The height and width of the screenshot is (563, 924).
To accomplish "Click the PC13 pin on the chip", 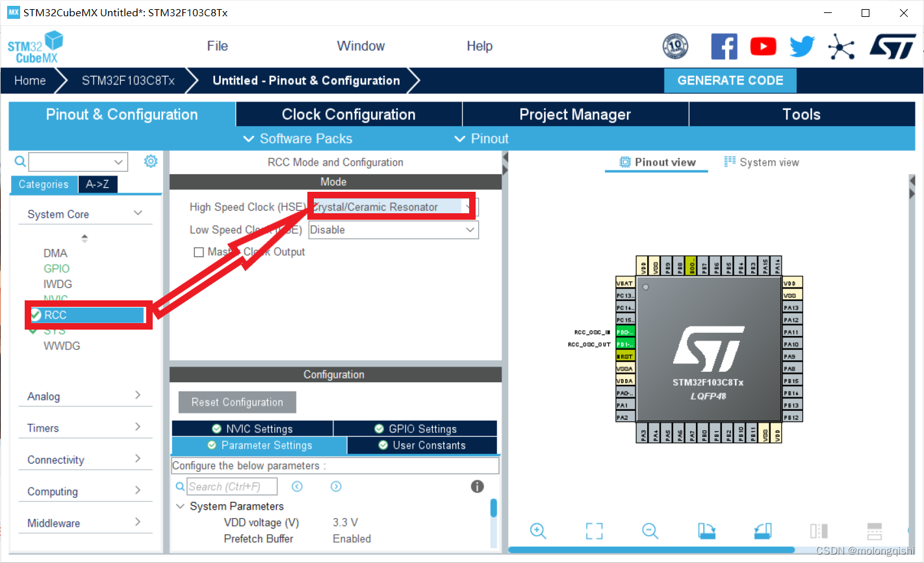I will coord(625,296).
